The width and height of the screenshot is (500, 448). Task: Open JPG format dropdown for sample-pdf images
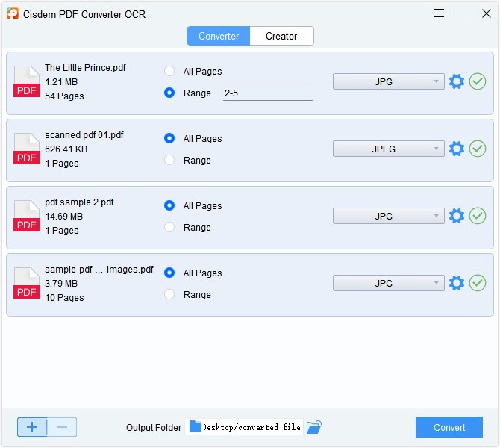388,283
